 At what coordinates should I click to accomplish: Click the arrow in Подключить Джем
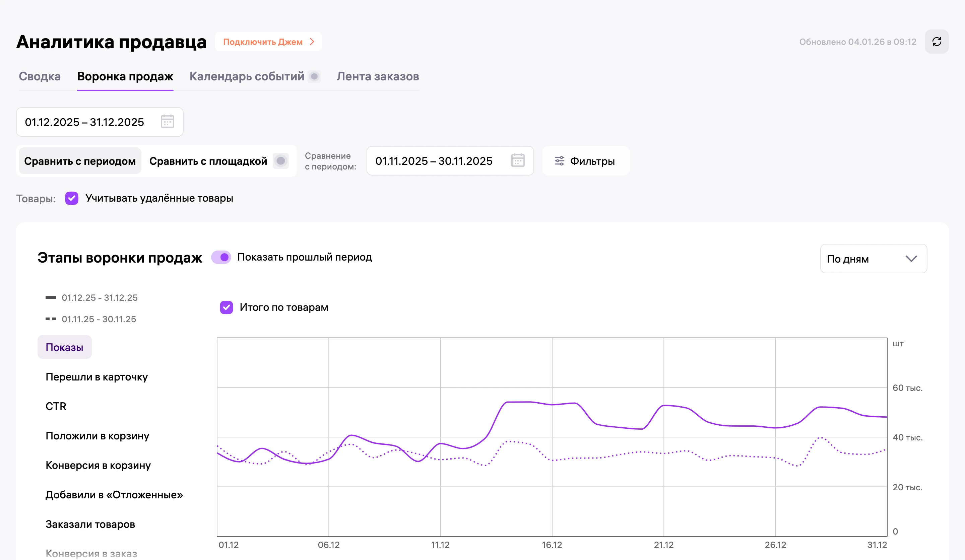tap(312, 42)
